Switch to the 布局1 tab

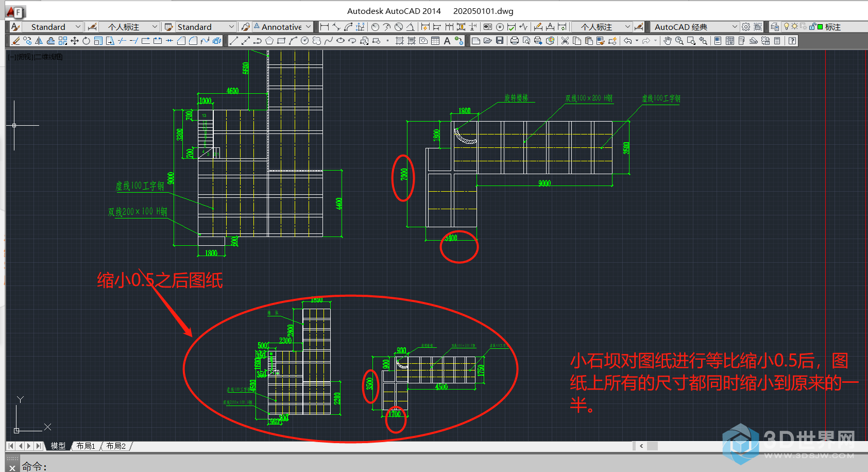pyautogui.click(x=86, y=446)
